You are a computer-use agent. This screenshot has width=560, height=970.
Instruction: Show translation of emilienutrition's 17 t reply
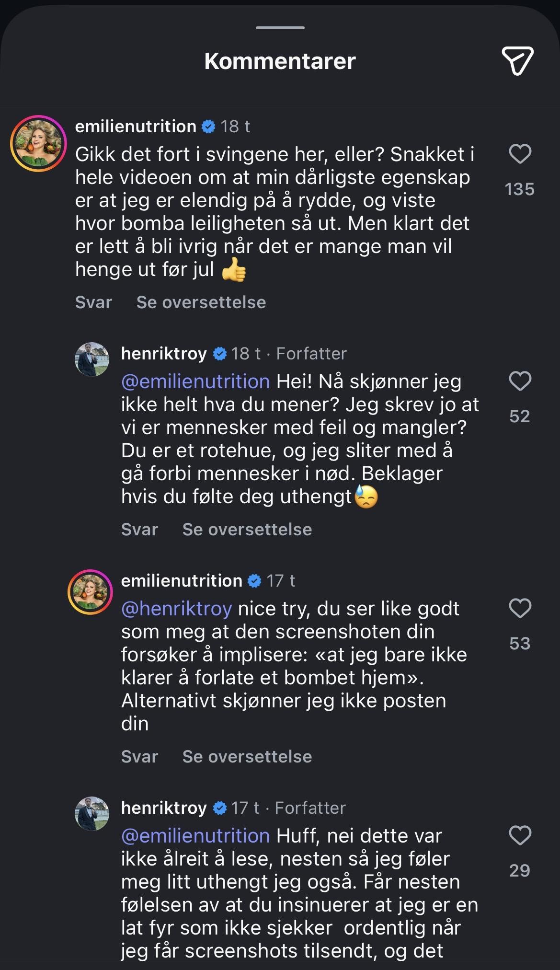[x=247, y=757]
